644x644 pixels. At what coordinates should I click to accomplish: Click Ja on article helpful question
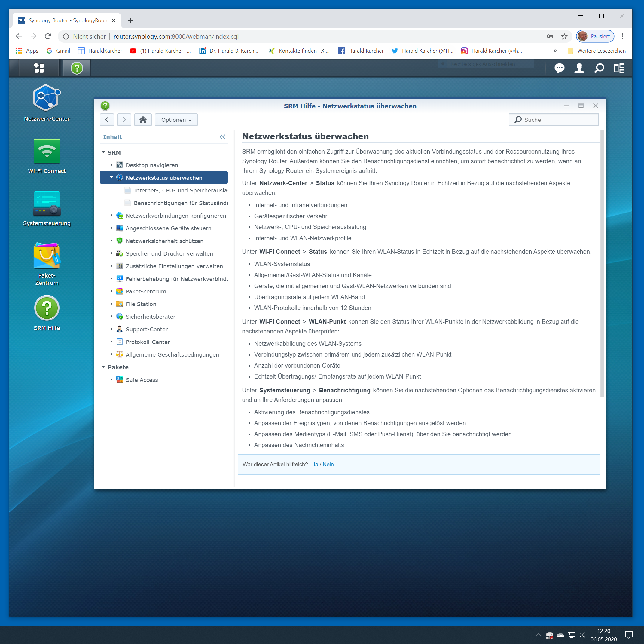tap(315, 464)
